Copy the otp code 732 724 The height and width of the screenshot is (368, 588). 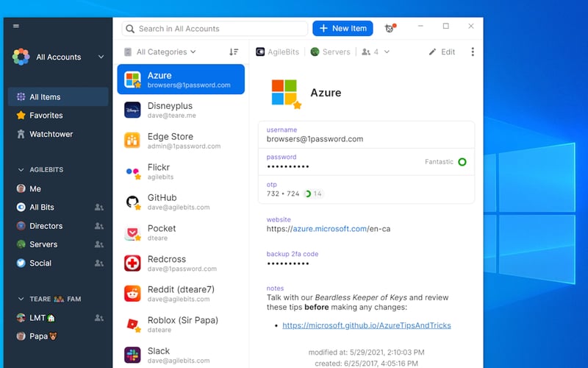283,194
